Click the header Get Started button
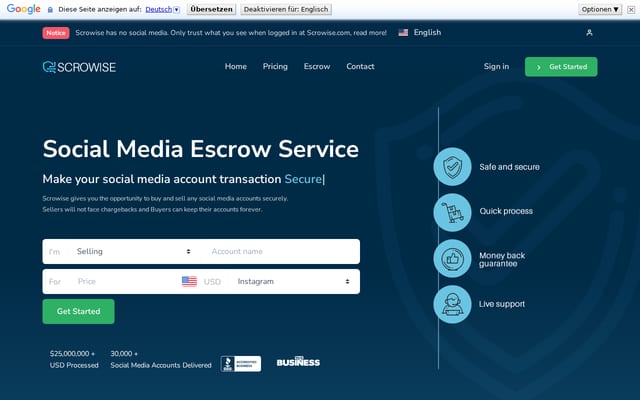The width and height of the screenshot is (640, 400). pos(561,67)
